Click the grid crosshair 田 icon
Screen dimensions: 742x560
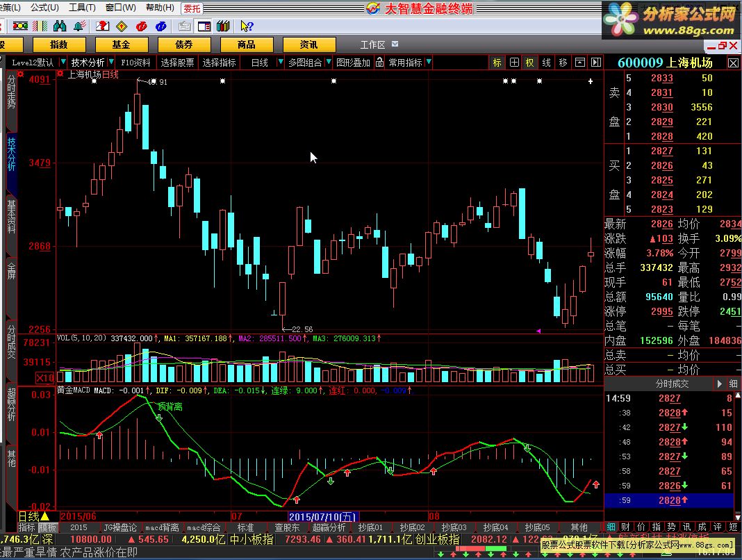[514, 63]
